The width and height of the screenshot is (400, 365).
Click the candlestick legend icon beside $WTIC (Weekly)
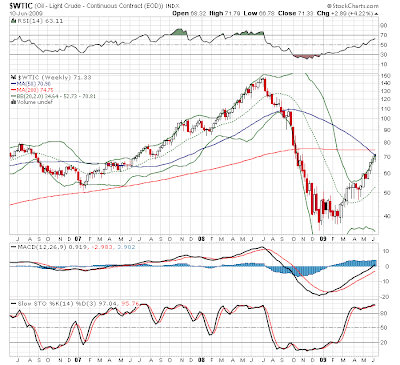click(14, 77)
